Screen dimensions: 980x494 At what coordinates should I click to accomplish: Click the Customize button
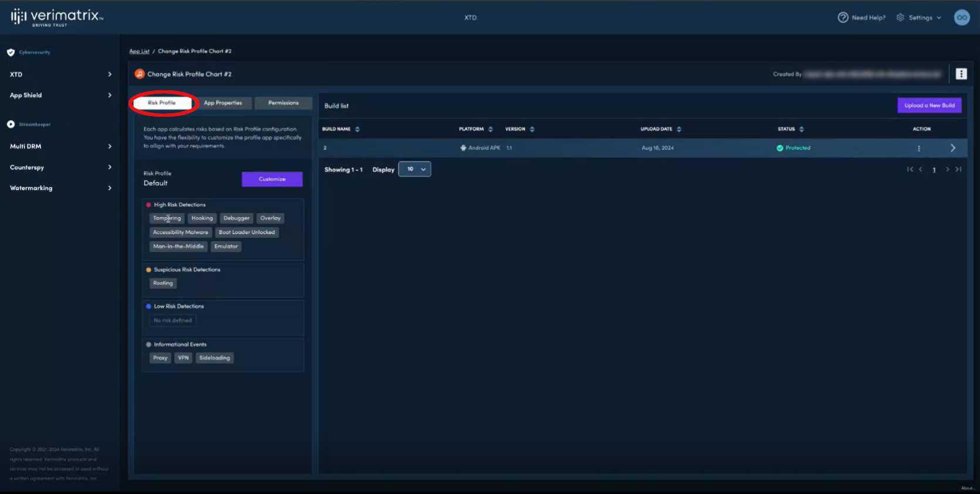coord(272,179)
